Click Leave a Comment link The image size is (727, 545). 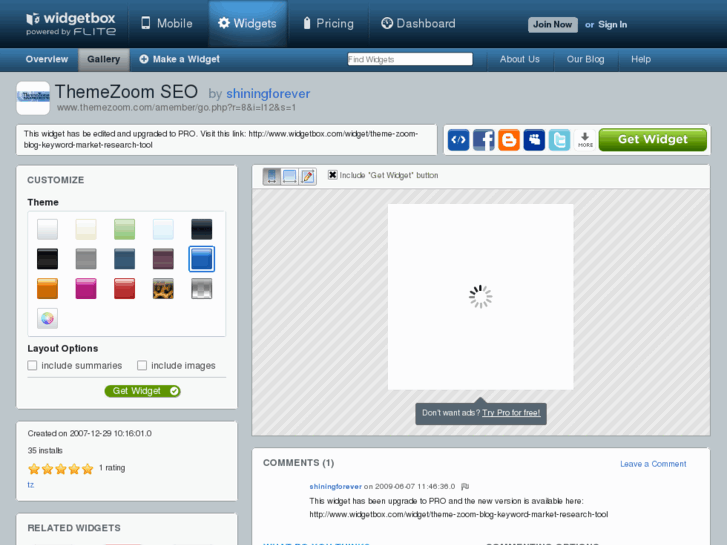[x=653, y=464]
